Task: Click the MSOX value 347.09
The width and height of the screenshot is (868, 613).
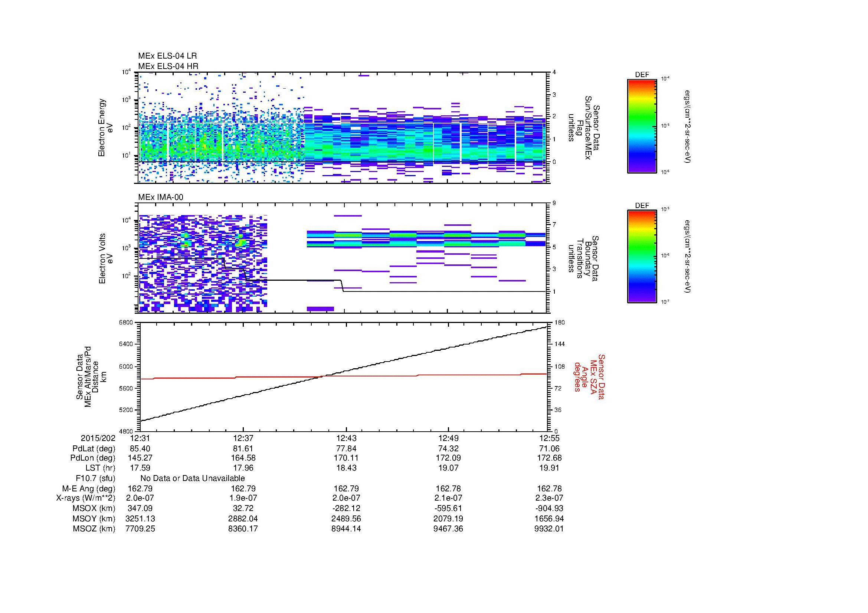Action: pos(140,508)
